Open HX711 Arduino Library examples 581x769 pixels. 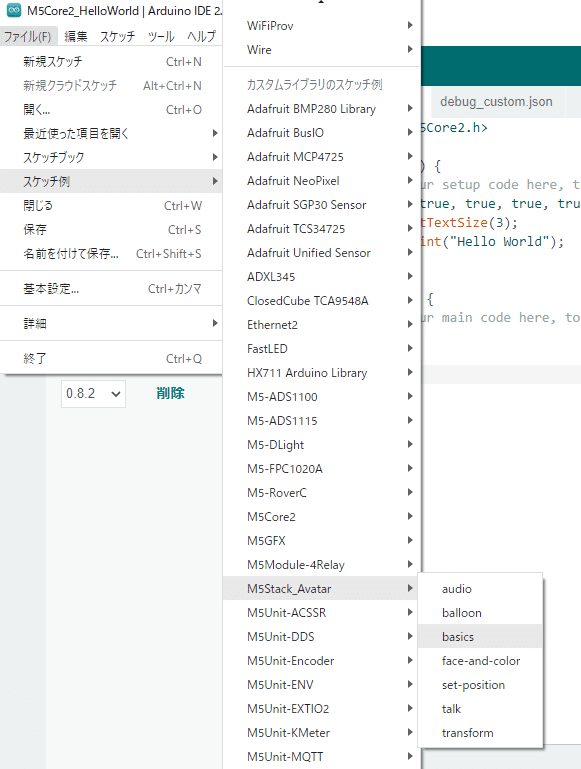322,373
